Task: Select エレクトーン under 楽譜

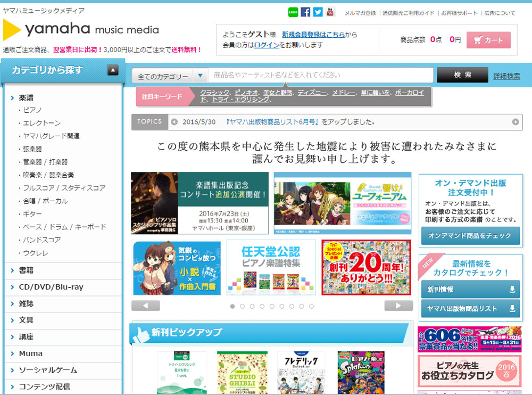Action: [x=41, y=123]
